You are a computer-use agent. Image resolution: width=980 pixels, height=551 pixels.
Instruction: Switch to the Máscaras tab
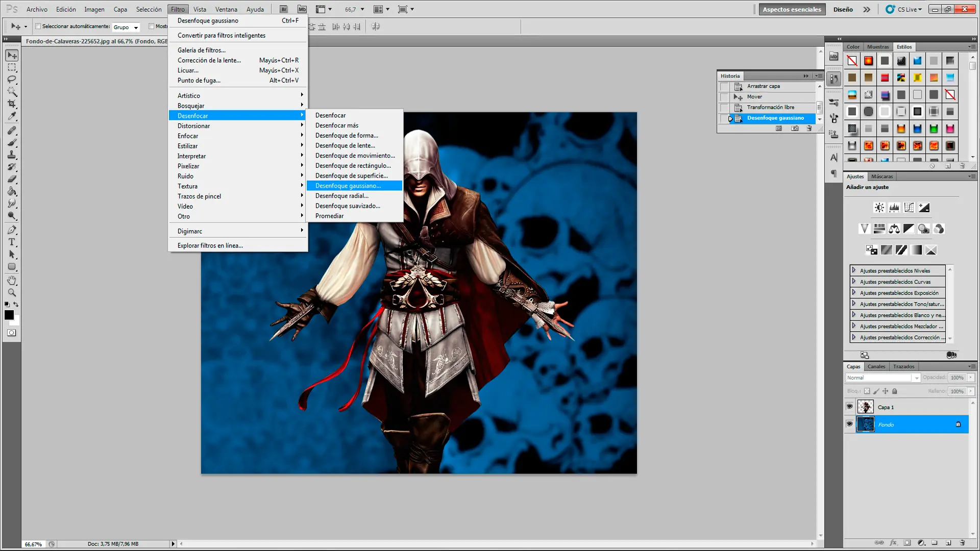[x=882, y=177]
